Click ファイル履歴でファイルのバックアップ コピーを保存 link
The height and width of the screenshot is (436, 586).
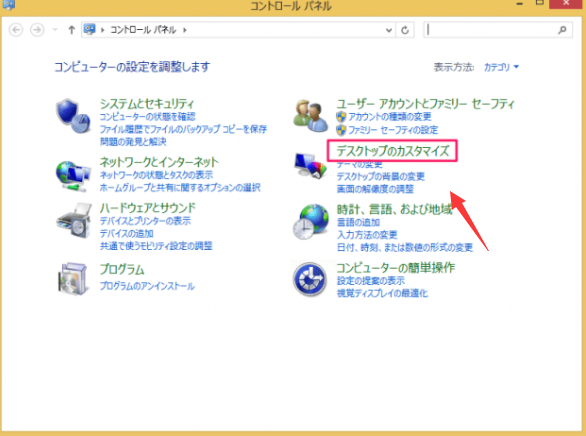point(183,129)
